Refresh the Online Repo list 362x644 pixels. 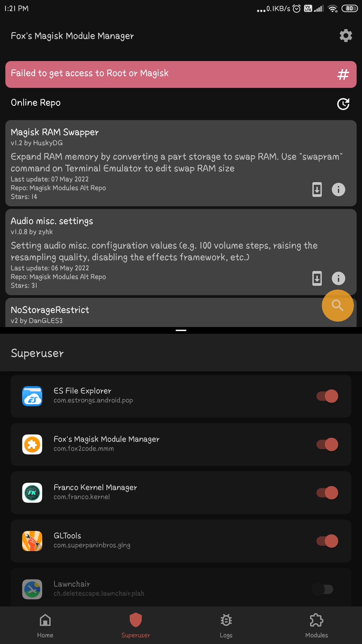343,104
